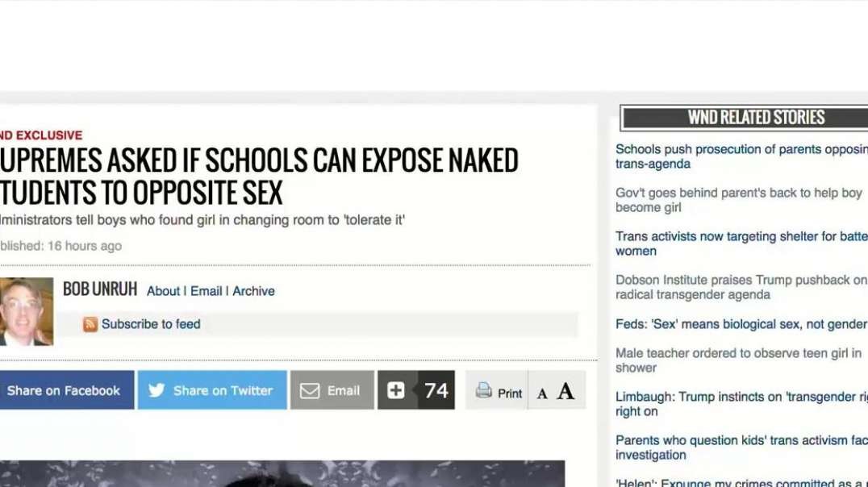Open 'Male teacher ordered to observe' story

coord(738,360)
